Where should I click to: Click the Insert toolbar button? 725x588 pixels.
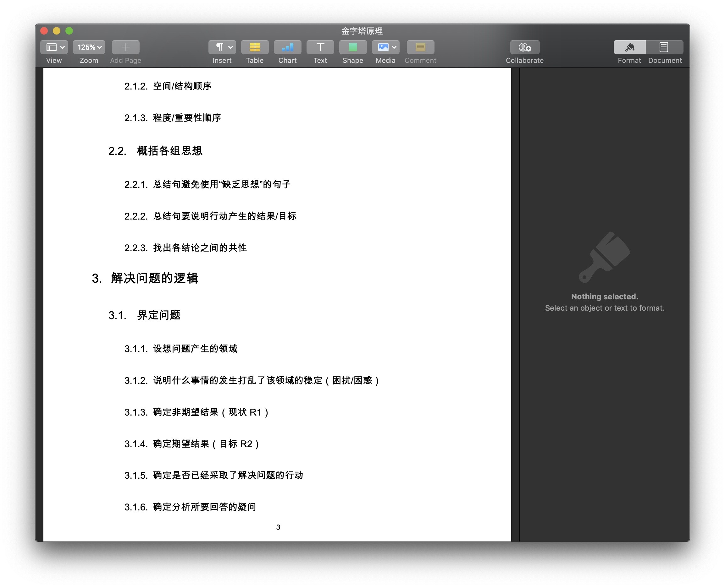222,47
